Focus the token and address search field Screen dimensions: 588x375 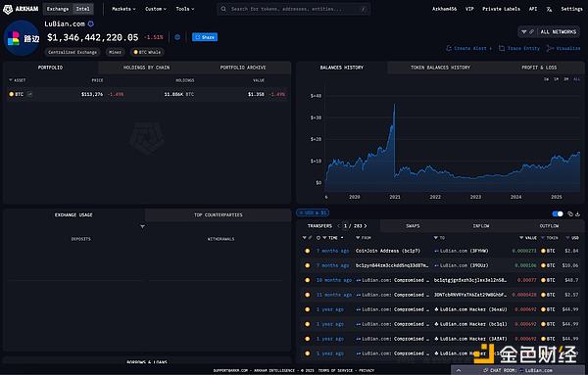tap(294, 9)
